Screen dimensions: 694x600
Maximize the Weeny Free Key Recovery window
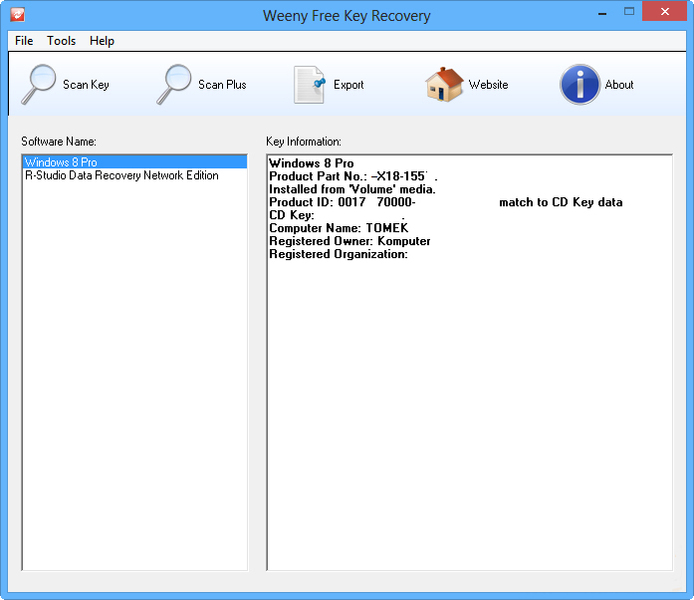(x=629, y=12)
